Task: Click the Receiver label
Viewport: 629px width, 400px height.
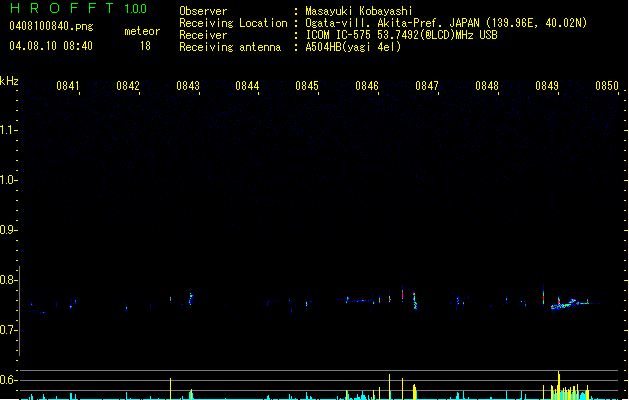Action: [203, 35]
